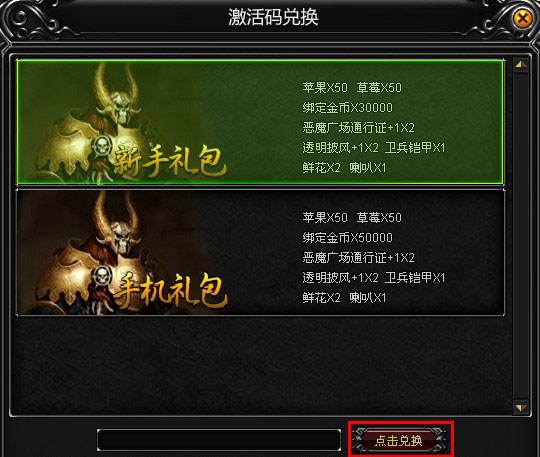Click 恶魔广场通行证+1X2 in newbie pack
The width and height of the screenshot is (540, 457).
pyautogui.click(x=359, y=128)
